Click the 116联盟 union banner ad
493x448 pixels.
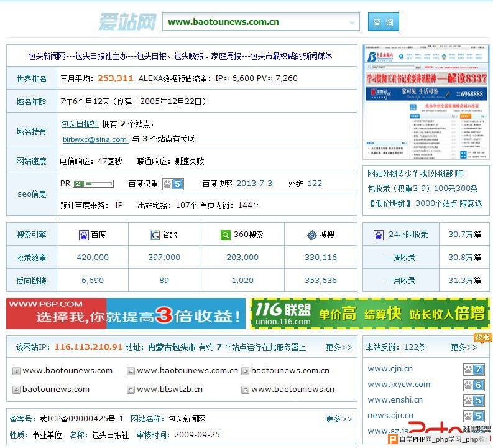click(370, 314)
